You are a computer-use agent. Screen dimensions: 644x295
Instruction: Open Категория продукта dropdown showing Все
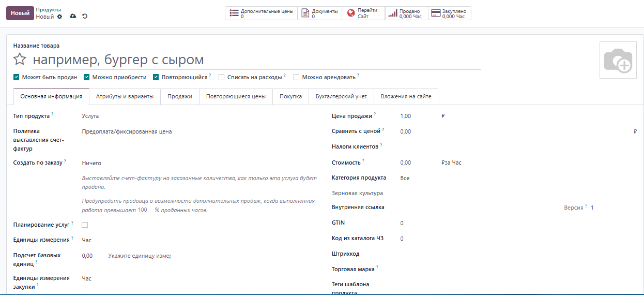click(x=518, y=178)
